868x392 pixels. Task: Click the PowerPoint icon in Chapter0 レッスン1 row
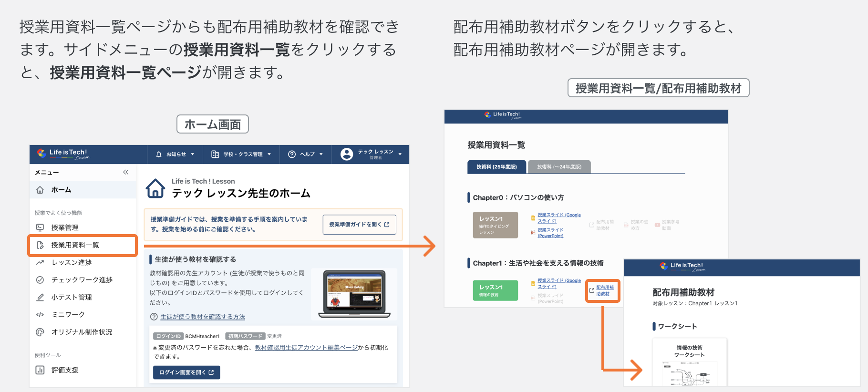click(533, 233)
